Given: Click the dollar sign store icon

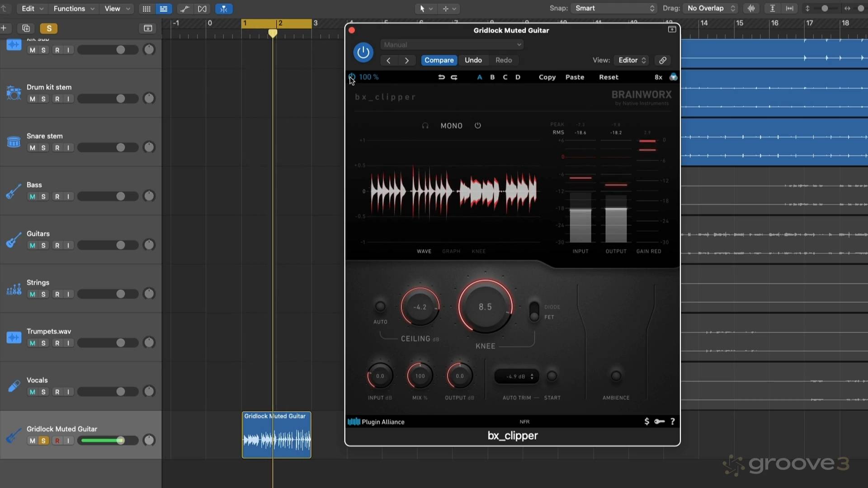Looking at the screenshot, I should (646, 422).
